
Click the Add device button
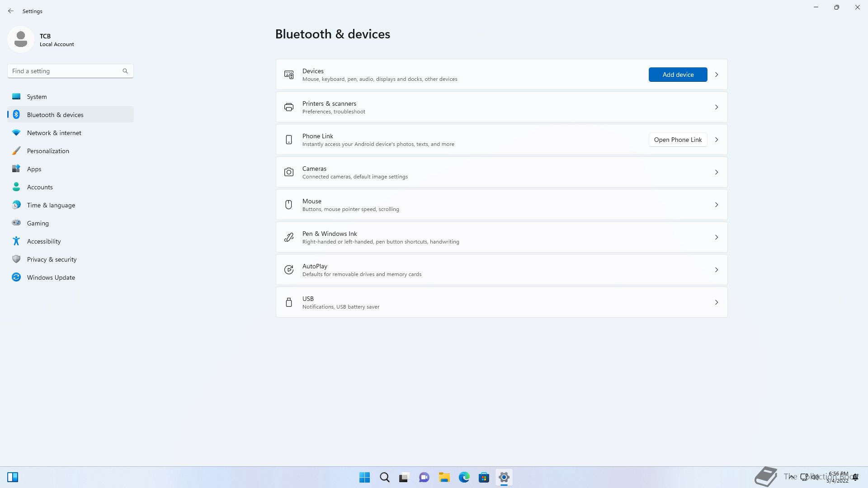point(678,75)
